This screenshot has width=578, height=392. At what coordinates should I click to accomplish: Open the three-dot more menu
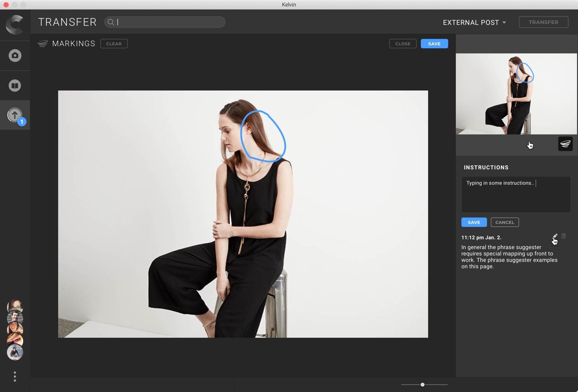[x=15, y=377]
